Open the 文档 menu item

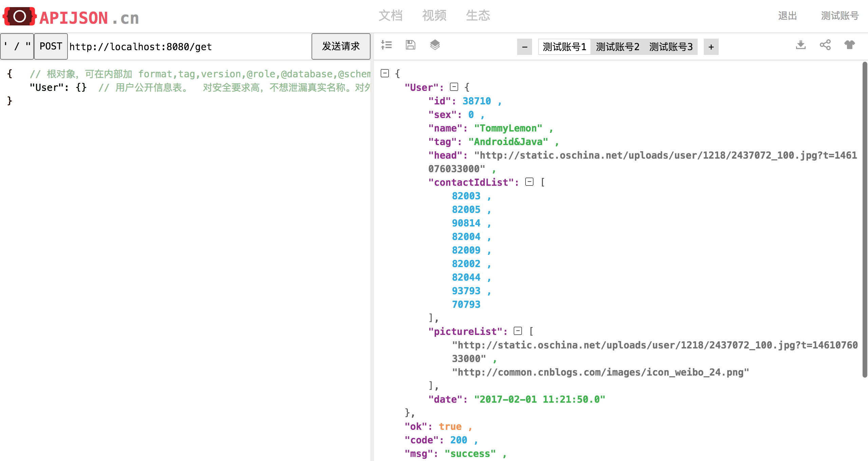(x=391, y=16)
